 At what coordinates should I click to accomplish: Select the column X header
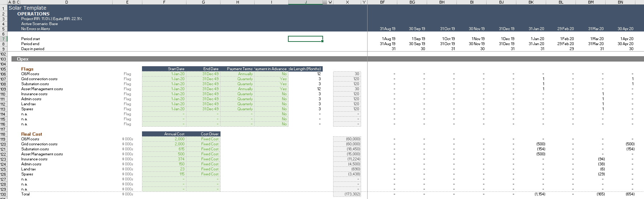(x=347, y=2)
